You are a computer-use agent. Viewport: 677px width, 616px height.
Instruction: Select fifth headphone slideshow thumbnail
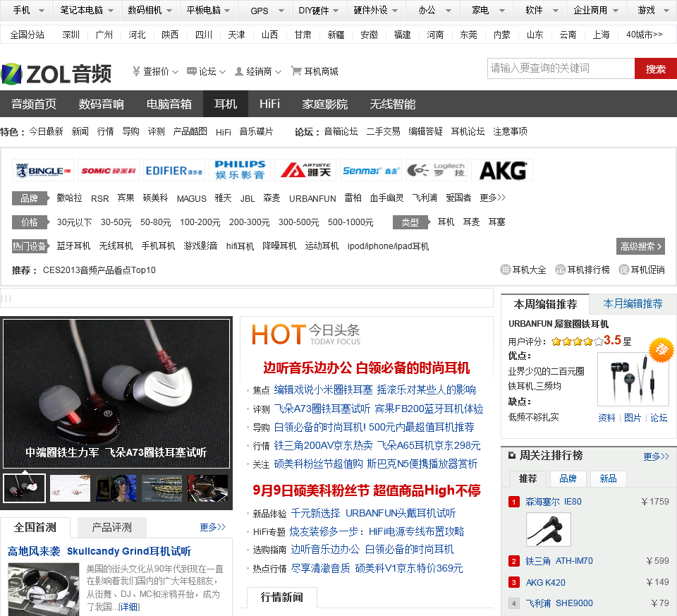tap(207, 488)
